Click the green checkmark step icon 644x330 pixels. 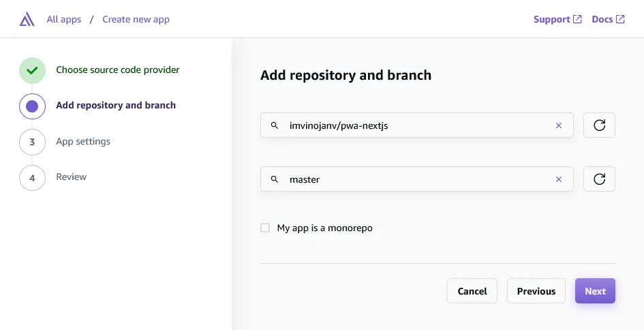(32, 71)
